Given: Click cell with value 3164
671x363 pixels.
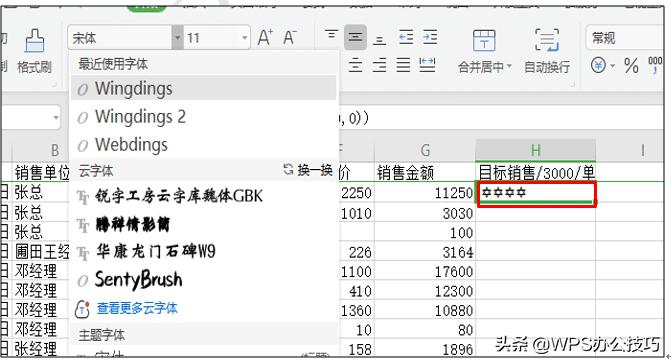Looking at the screenshot, I should coord(425,252).
